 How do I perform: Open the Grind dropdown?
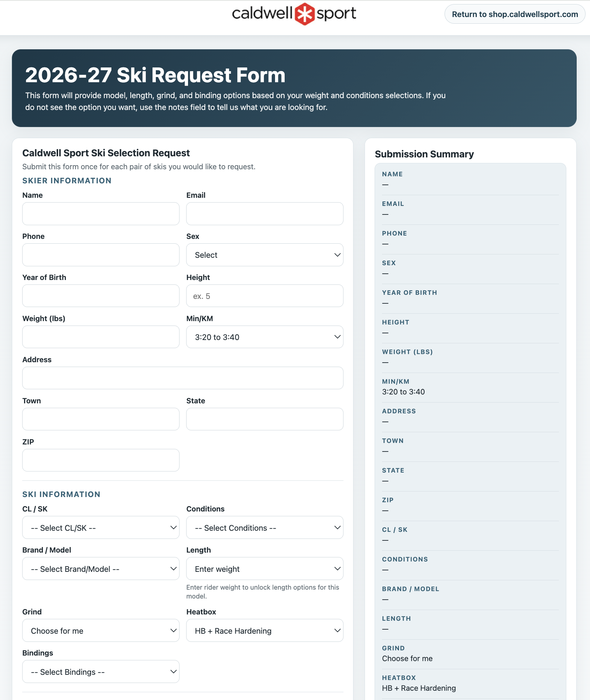pos(101,631)
